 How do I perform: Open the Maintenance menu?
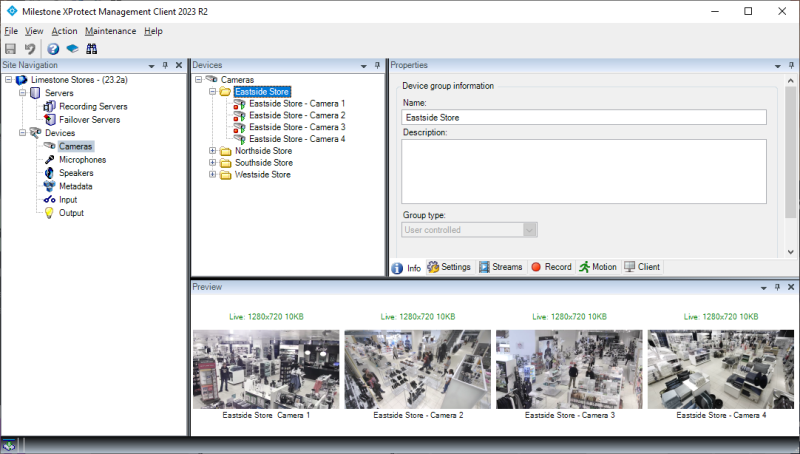point(111,31)
